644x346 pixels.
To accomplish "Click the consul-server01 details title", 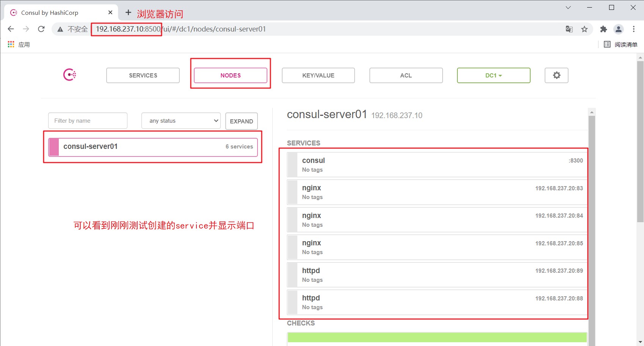I will pos(327,114).
